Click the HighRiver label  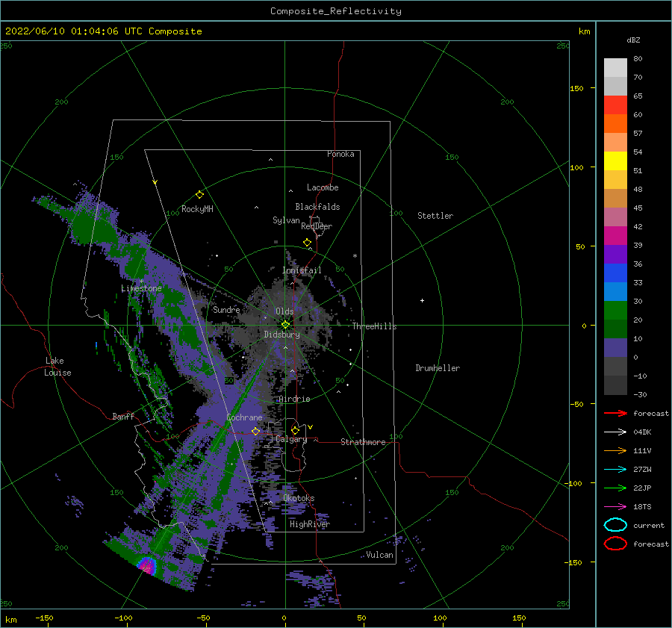point(310,524)
